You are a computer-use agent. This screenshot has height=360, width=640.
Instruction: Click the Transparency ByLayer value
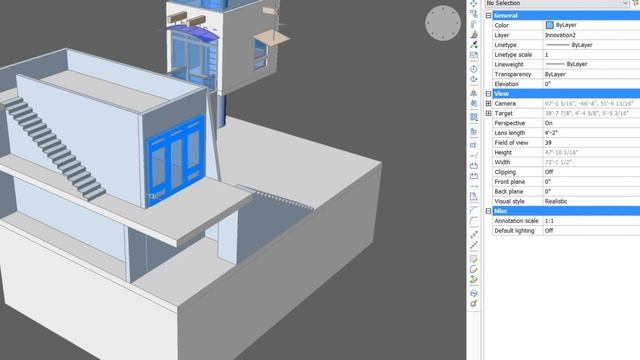pyautogui.click(x=591, y=74)
